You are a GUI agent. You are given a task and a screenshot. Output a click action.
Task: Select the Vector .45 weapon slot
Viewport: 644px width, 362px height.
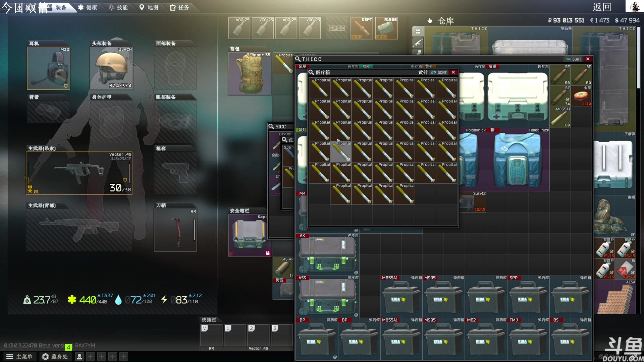pos(79,173)
